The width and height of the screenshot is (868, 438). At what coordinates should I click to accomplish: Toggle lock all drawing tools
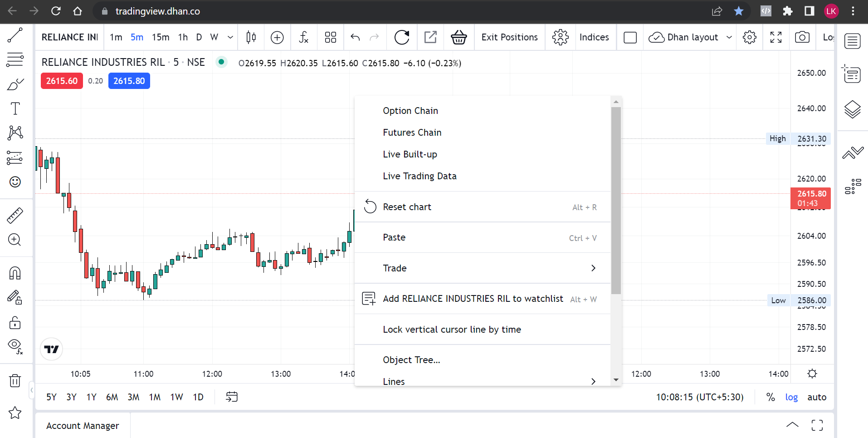pyautogui.click(x=15, y=322)
